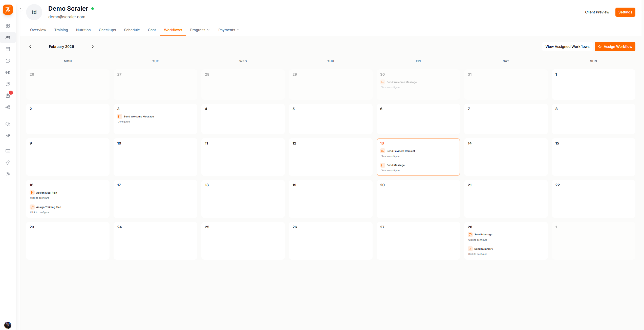Viewport: 644px width, 330px height.
Task: Open the credit card payments icon
Action: (8, 151)
